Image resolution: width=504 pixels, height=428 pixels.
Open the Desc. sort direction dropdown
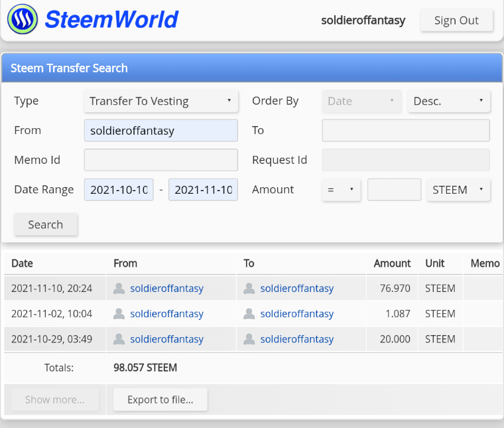[x=449, y=101]
